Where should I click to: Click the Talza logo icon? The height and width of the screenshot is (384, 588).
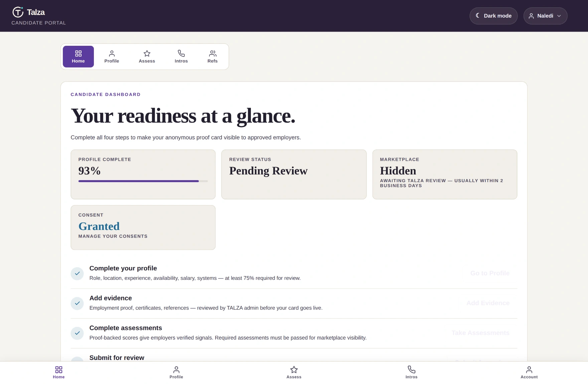click(x=18, y=12)
